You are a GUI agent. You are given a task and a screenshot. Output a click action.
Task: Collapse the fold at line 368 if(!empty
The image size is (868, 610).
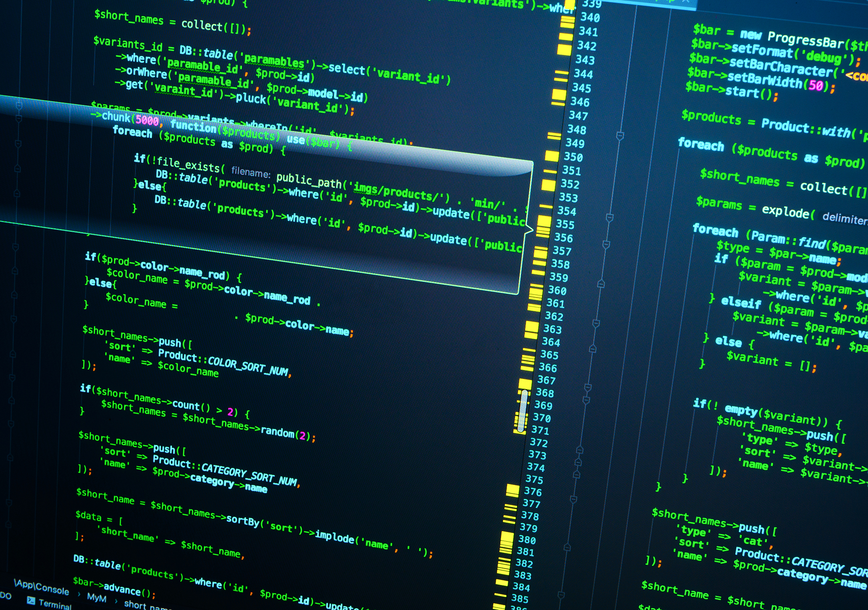point(588,387)
